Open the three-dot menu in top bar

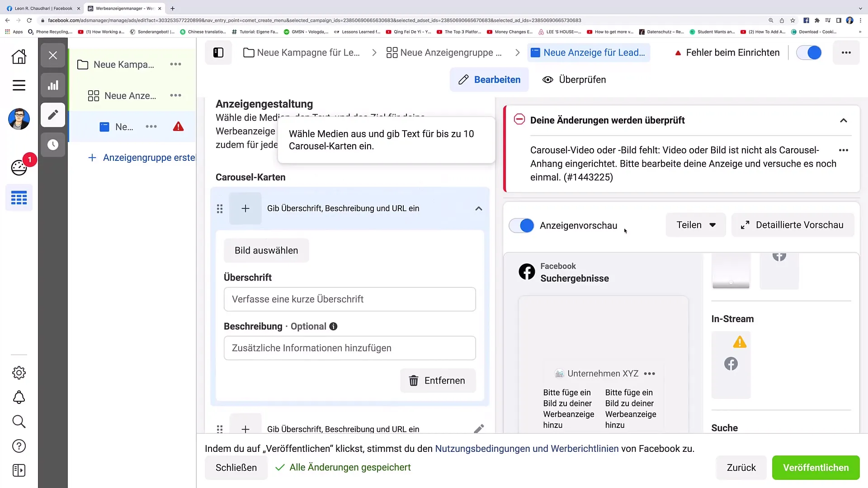click(846, 52)
